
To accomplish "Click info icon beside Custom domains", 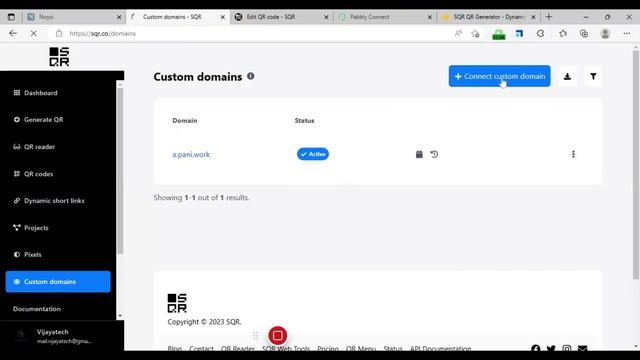I will (x=251, y=76).
